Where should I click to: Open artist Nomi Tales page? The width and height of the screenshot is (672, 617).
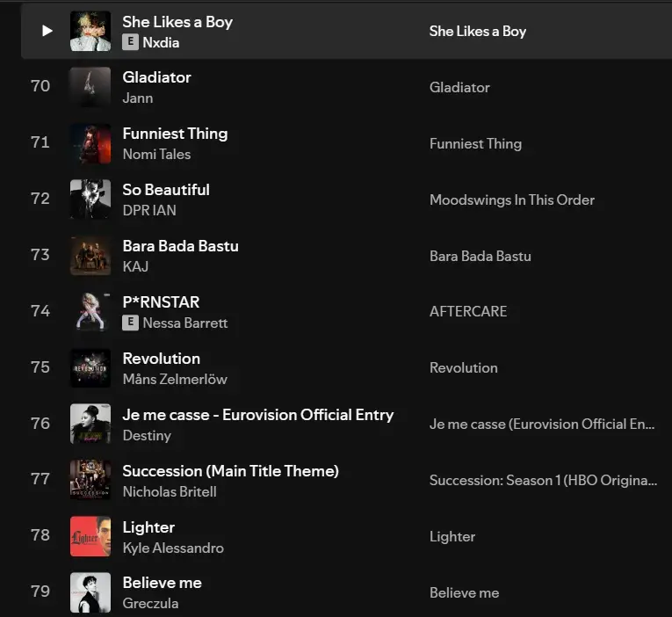coord(156,154)
